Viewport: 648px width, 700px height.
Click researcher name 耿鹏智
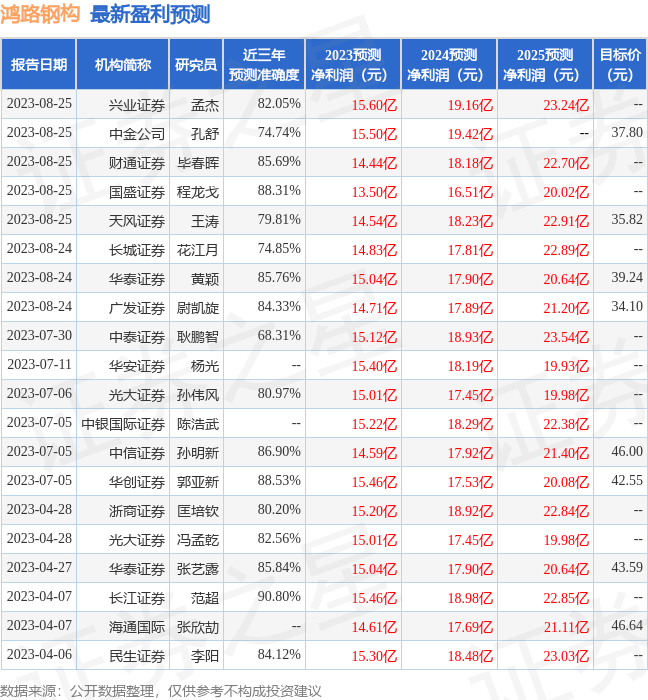point(198,337)
